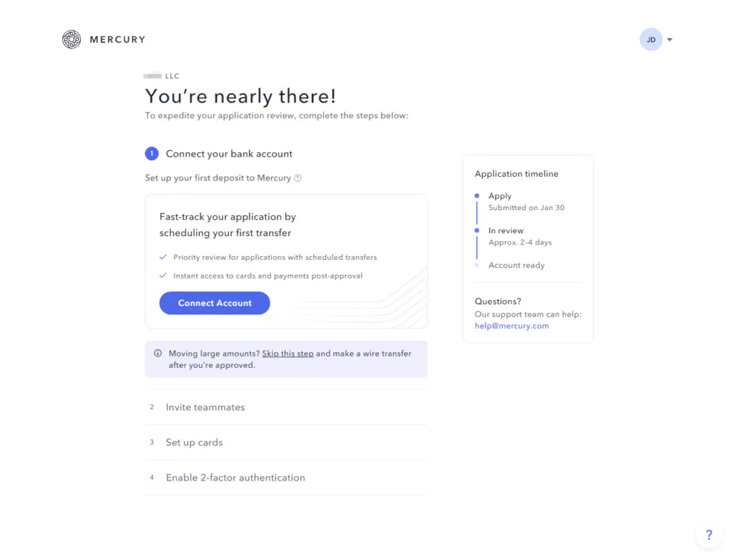The width and height of the screenshot is (739, 560).
Task: Click the Connect your bank account heading
Action: pyautogui.click(x=229, y=154)
